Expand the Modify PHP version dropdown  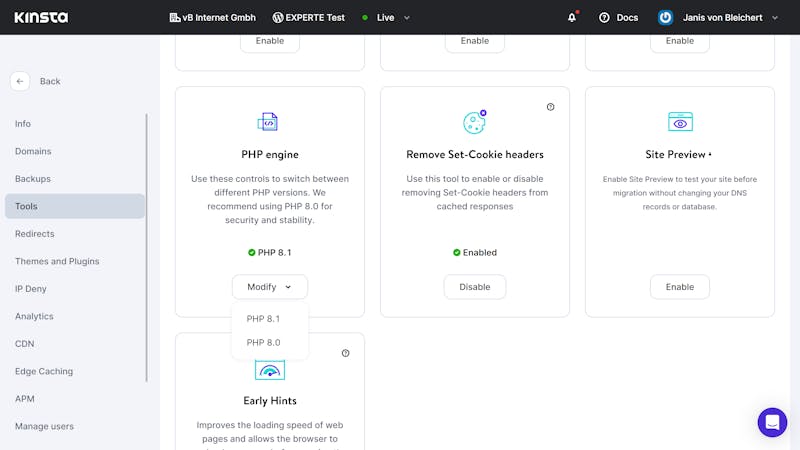click(270, 287)
